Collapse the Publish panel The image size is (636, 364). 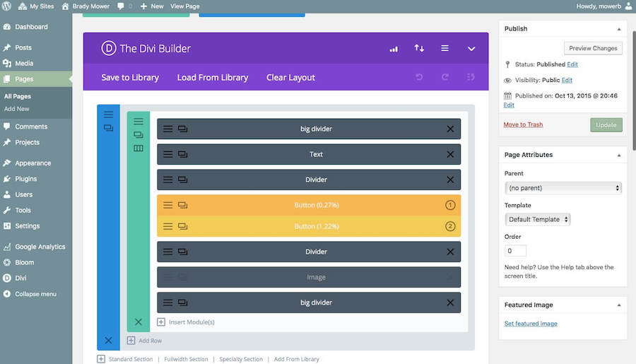619,29
